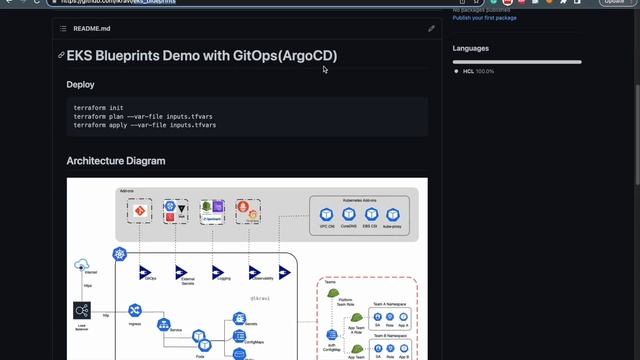Click the ConfigMaps icon in the diagram

coord(239,336)
